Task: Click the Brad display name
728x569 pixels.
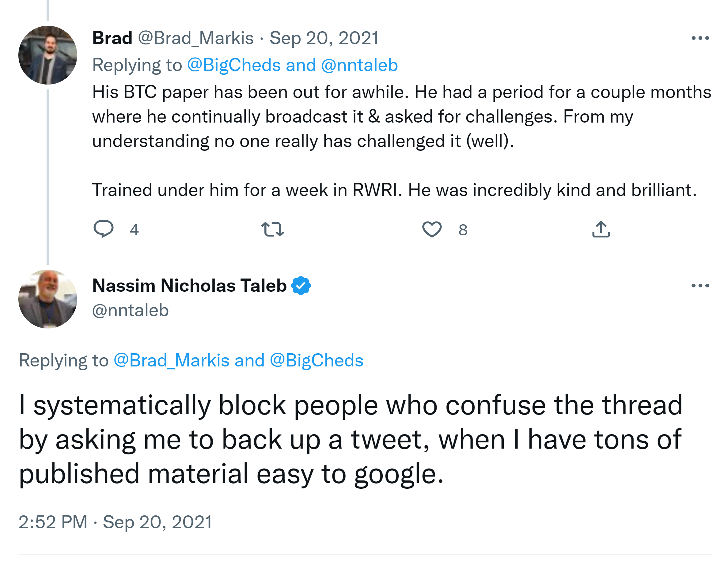Action: point(112,38)
